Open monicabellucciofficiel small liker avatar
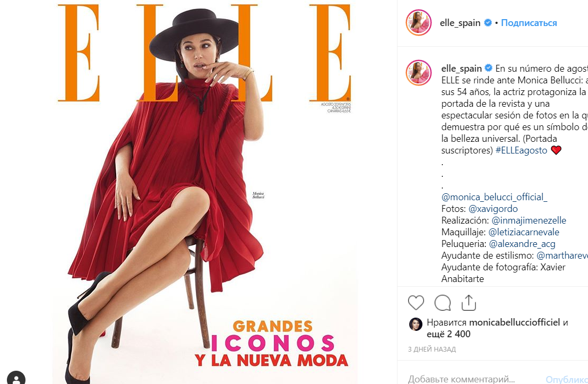 (x=416, y=324)
